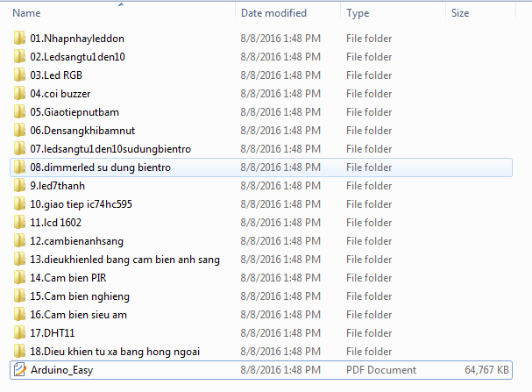Select the 16.Cam bien sieu am folder name
Screen dimensions: 532x392
78,315
